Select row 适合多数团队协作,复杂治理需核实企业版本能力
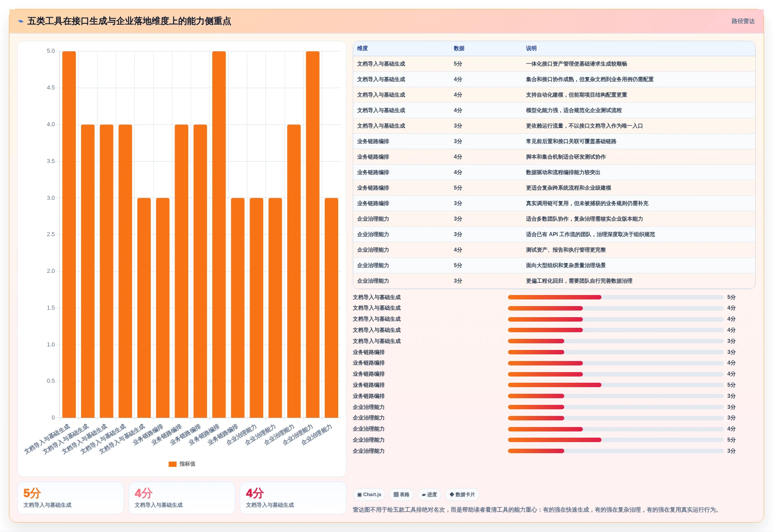773x532 pixels. point(554,219)
